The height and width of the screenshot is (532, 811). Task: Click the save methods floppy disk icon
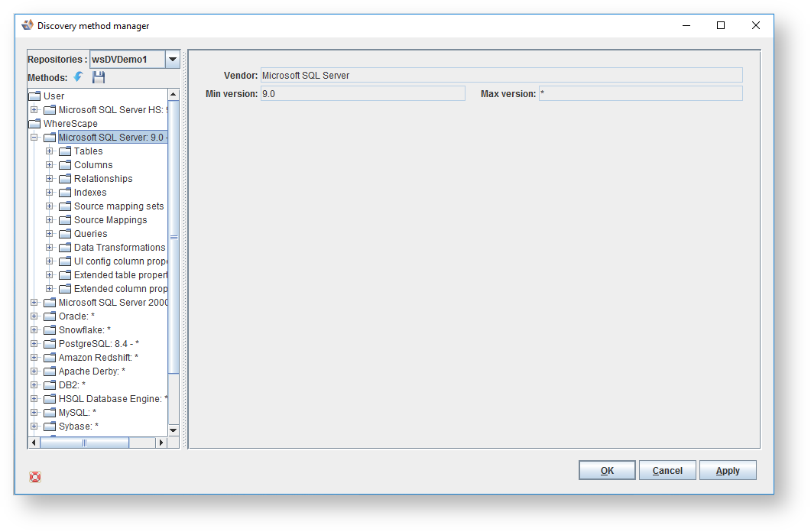(99, 77)
